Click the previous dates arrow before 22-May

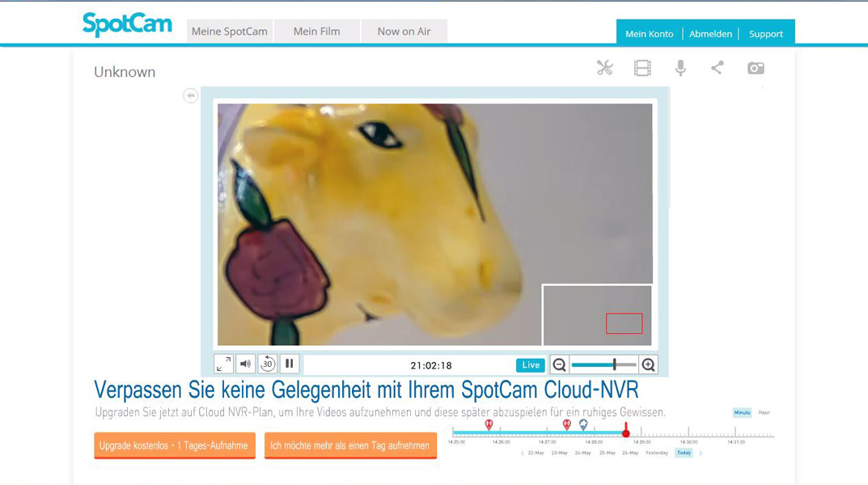(x=522, y=453)
